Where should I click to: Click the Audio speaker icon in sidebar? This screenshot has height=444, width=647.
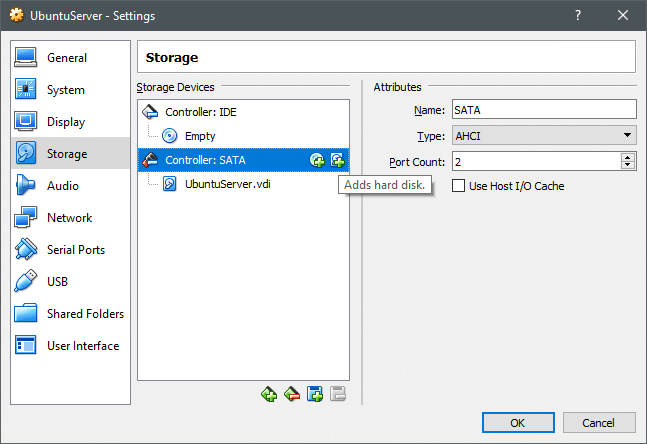click(25, 185)
